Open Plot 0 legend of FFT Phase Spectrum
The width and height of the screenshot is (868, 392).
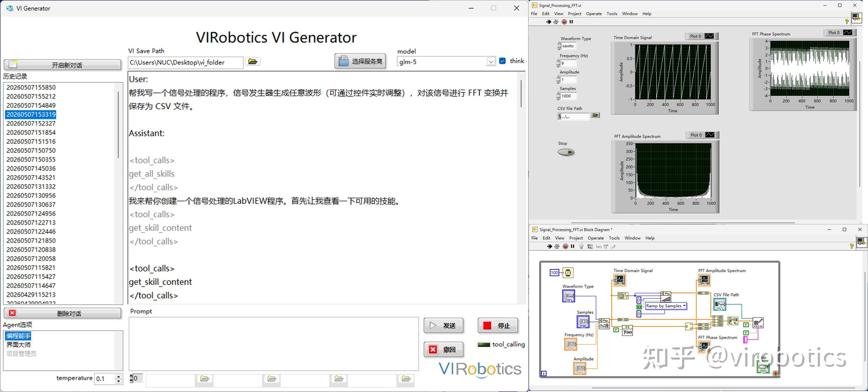click(x=840, y=33)
